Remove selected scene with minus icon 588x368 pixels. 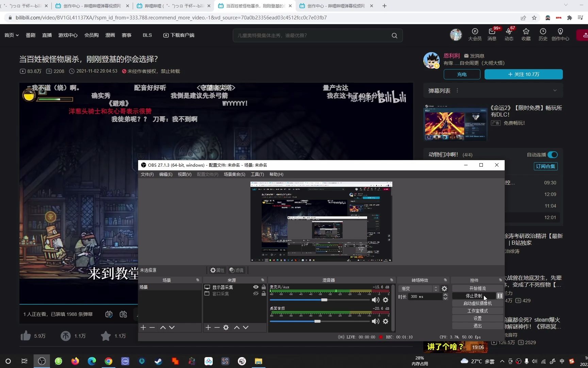point(152,327)
